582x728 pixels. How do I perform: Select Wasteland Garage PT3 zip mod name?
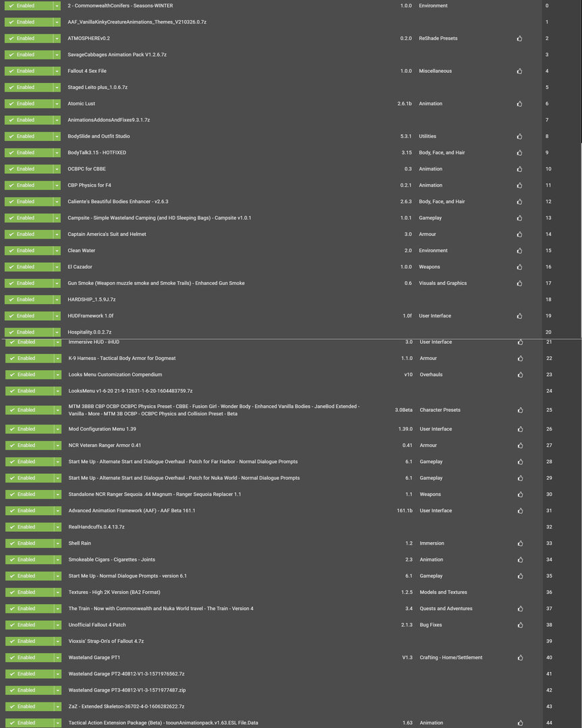pos(127,690)
